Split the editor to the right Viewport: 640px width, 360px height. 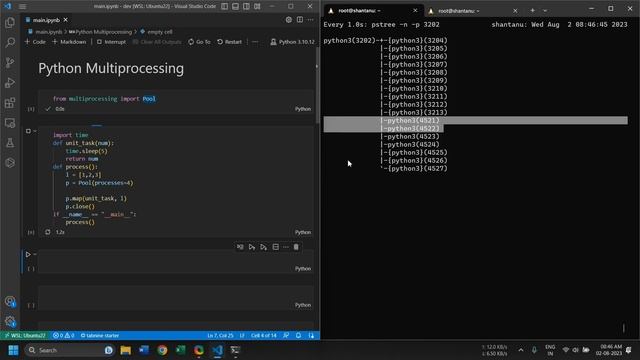(300, 20)
